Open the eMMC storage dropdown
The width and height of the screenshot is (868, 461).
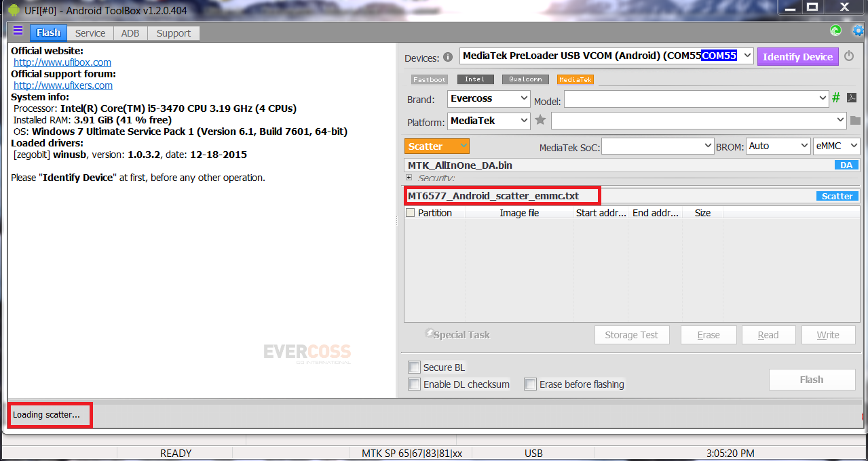[836, 146]
